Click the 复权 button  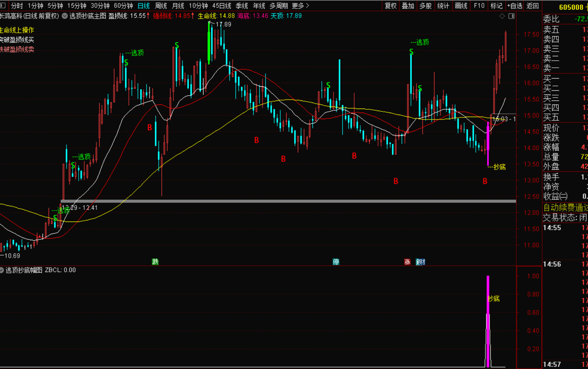[x=391, y=6]
